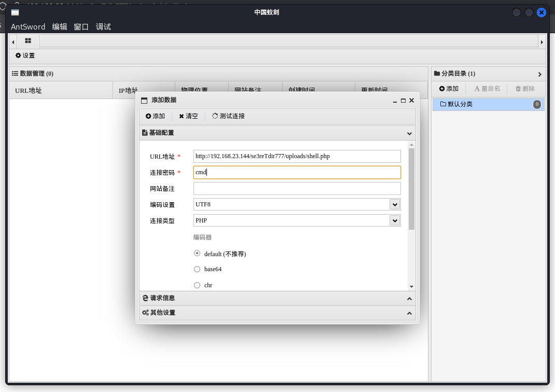
Task: Select the 默认分类 folder
Action: coord(460,104)
